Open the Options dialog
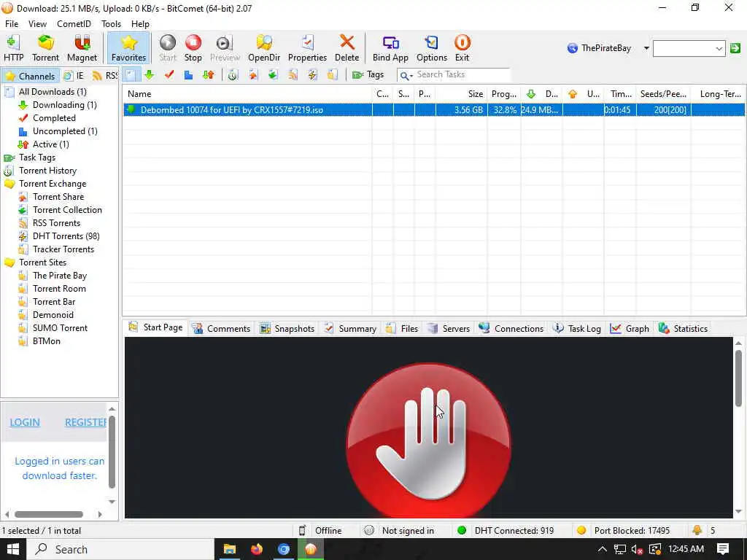 (432, 48)
